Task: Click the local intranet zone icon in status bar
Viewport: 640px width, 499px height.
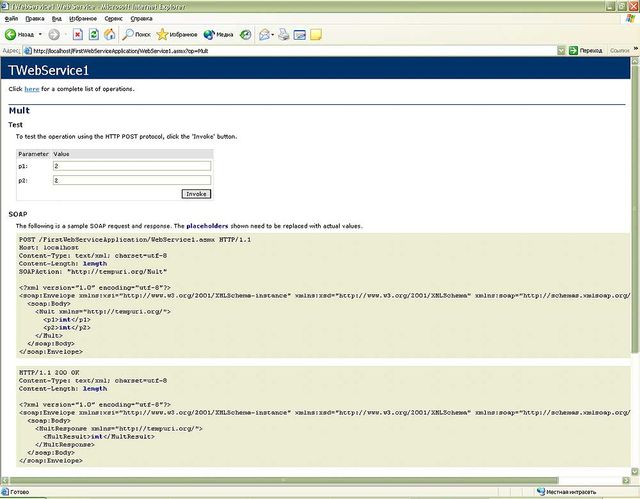Action: click(541, 491)
